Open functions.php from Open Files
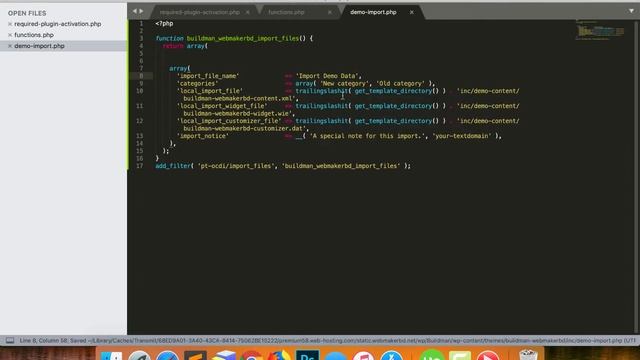This screenshot has height=360, width=640. 34,35
